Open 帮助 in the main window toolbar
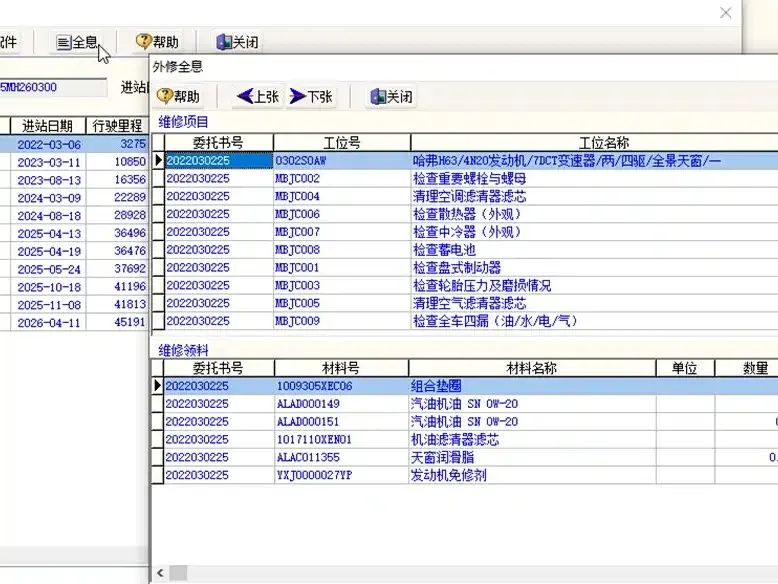Viewport: 778px width, 584px height. tap(157, 42)
